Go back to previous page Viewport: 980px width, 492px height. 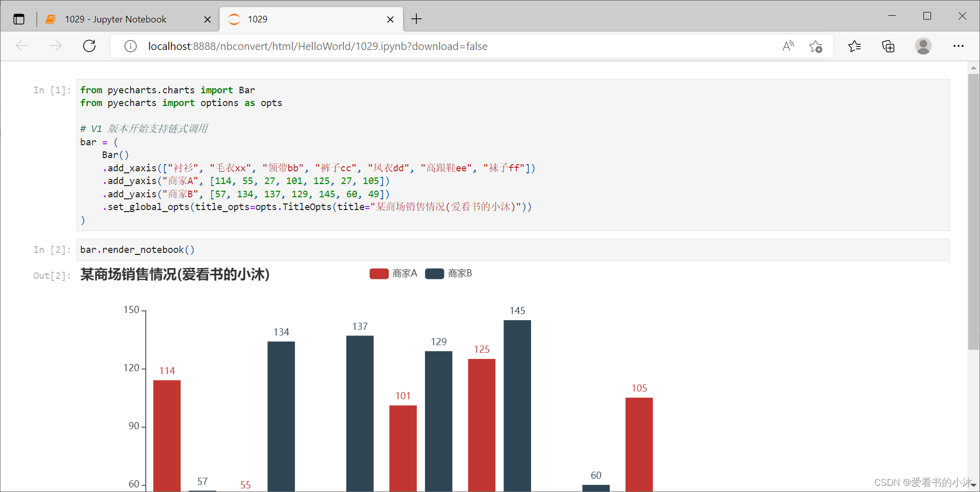click(22, 46)
